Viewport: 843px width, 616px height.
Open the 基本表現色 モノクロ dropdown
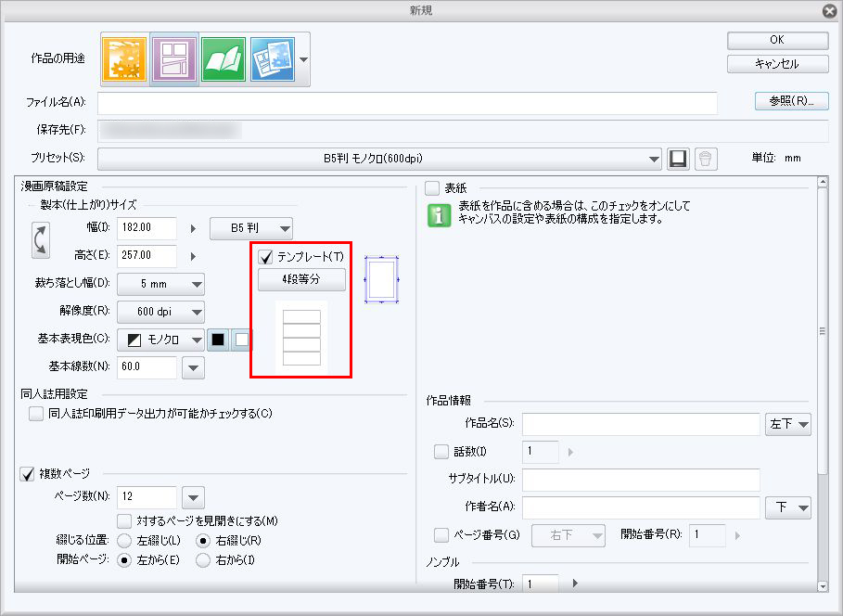161,340
